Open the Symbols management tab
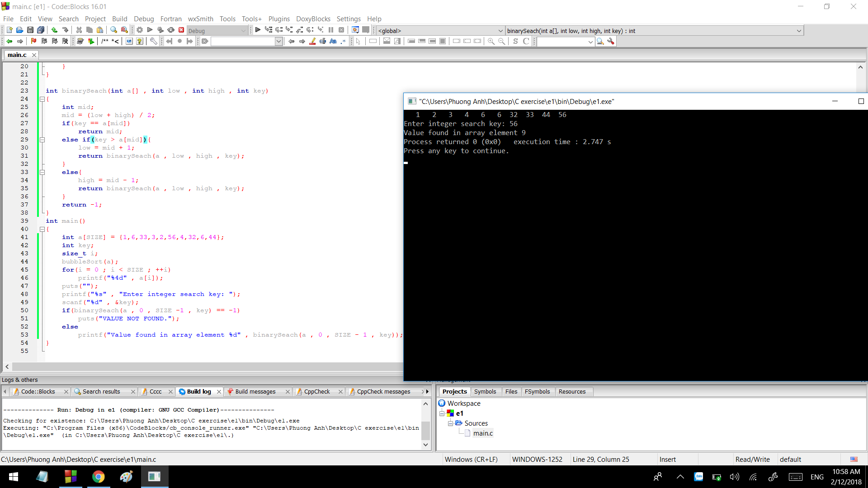 tap(485, 392)
